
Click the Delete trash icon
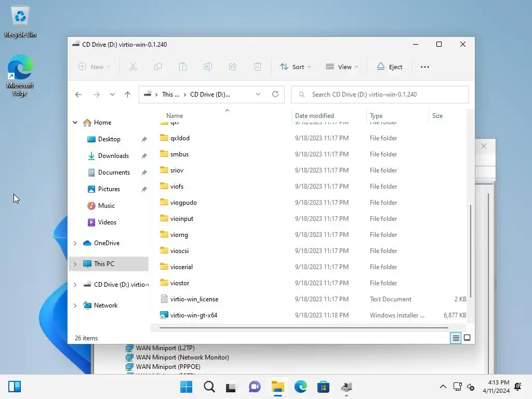click(258, 67)
